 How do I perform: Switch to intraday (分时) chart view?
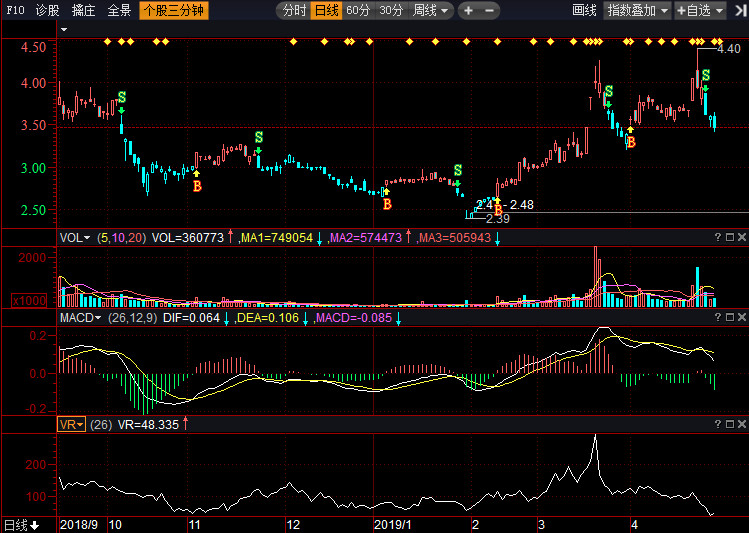pyautogui.click(x=294, y=11)
